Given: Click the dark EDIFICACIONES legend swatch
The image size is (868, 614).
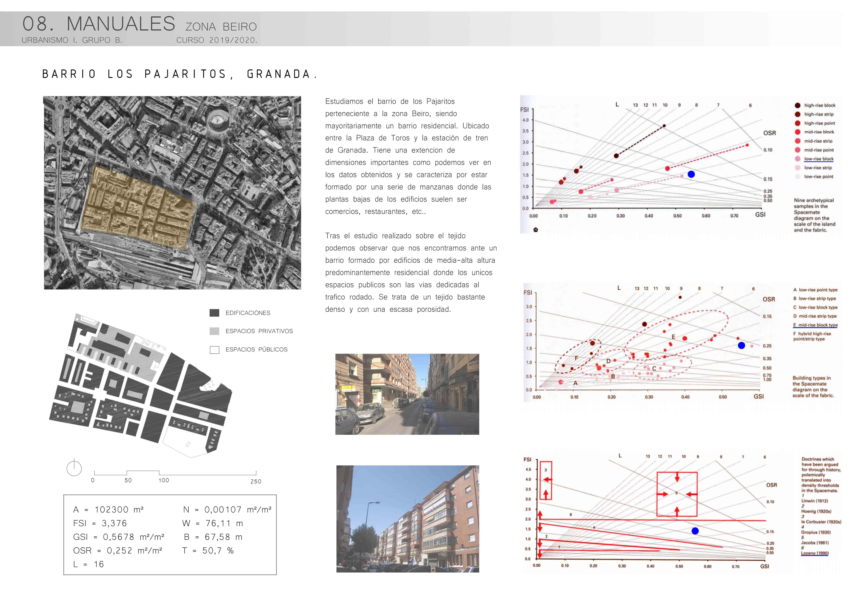Looking at the screenshot, I should pos(214,313).
